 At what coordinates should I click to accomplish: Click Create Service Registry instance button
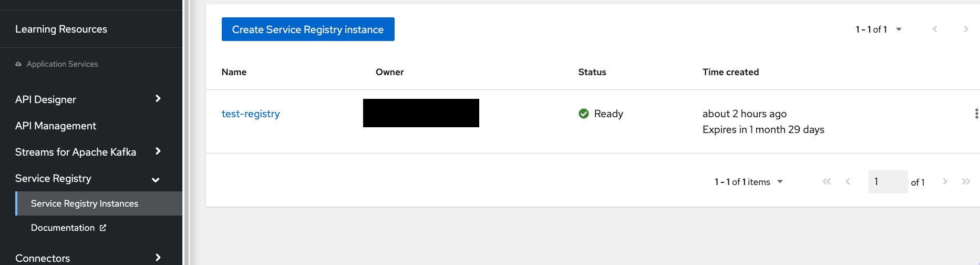(x=308, y=29)
